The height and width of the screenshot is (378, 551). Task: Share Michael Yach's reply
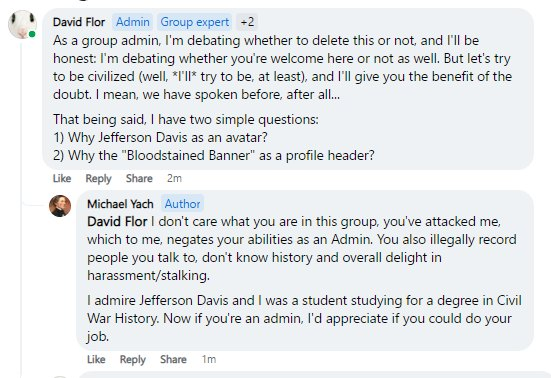(x=173, y=359)
